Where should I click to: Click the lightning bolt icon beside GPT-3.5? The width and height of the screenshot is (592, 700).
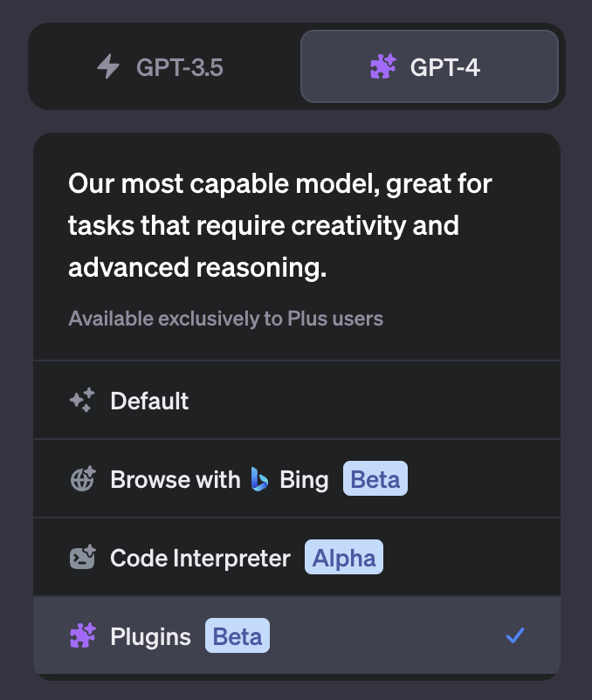108,66
